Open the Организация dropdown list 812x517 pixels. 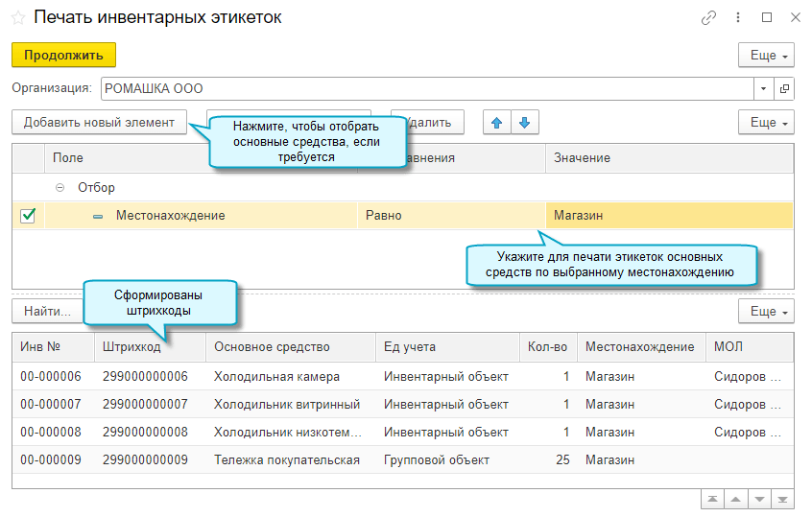pyautogui.click(x=764, y=88)
